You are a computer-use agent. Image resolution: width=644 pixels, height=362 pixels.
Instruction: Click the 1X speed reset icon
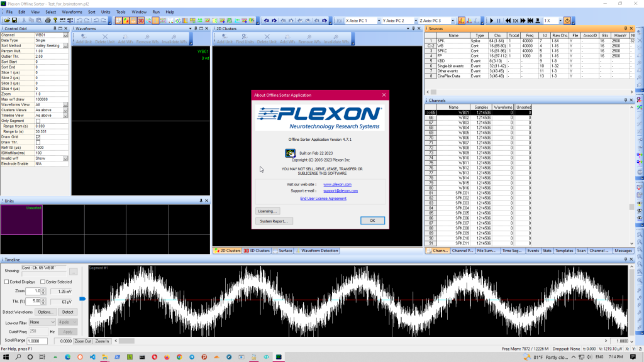point(516,20)
